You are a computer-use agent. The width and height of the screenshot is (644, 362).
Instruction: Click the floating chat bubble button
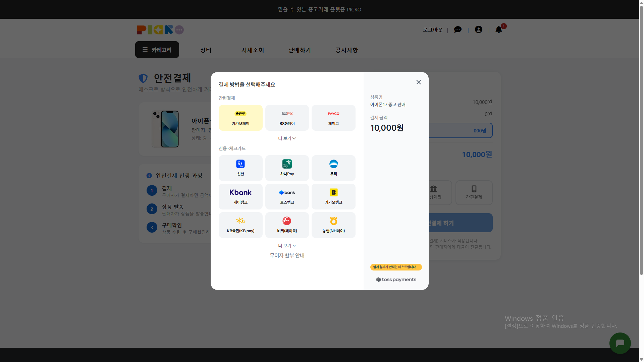coord(620,343)
